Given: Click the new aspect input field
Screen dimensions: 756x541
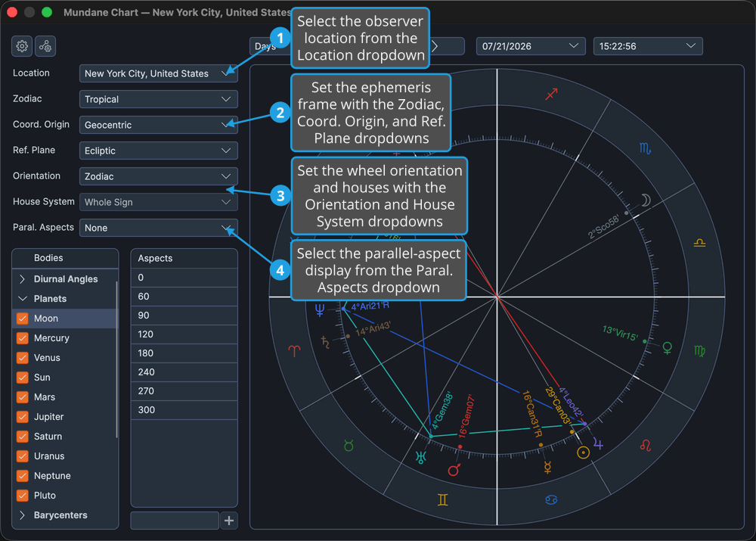Looking at the screenshot, I should (175, 521).
